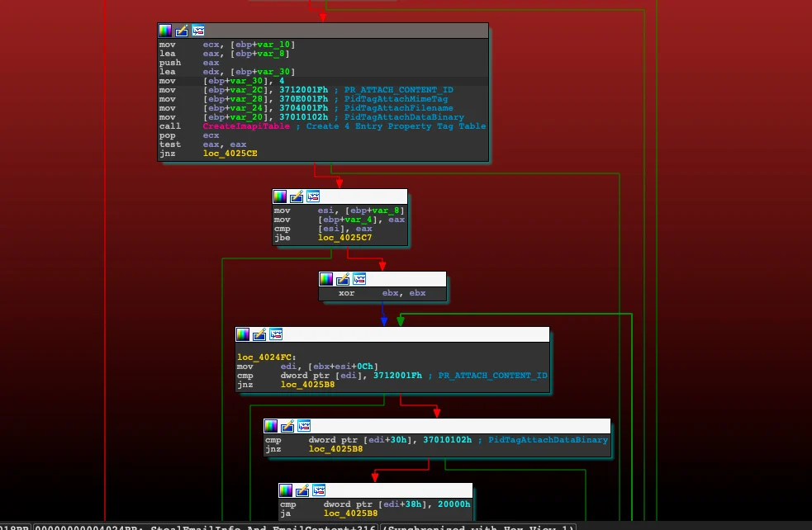Click the pencil icon on the xor ebx block
The height and width of the screenshot is (530, 812).
[x=343, y=279]
